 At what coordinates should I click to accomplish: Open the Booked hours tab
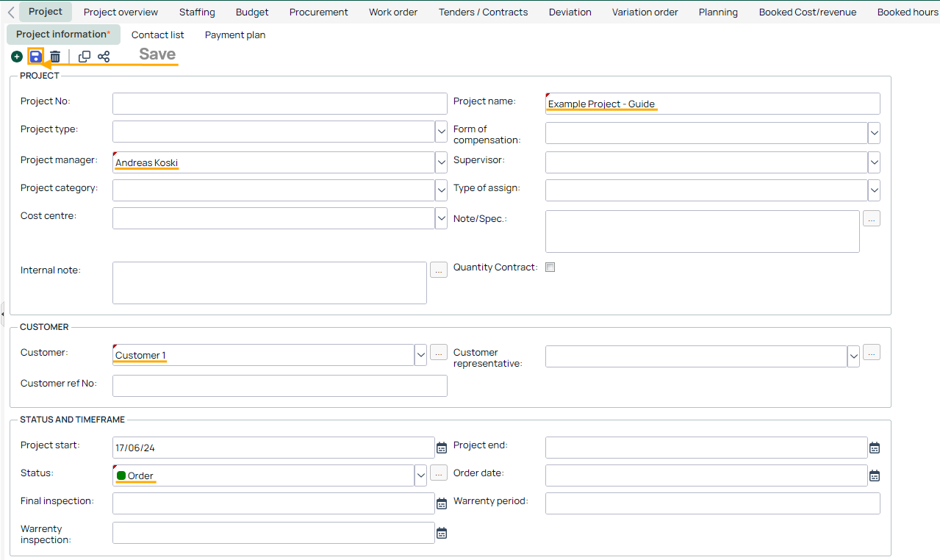pos(907,12)
